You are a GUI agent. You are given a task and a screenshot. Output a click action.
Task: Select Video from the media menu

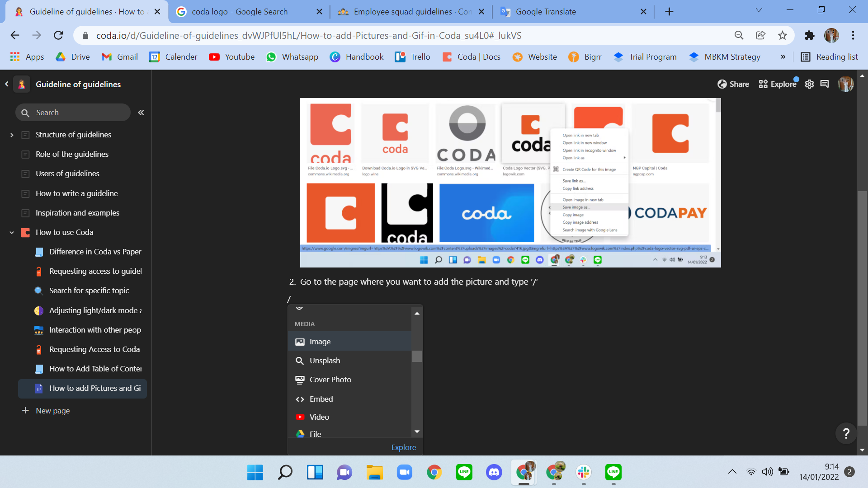click(350, 417)
